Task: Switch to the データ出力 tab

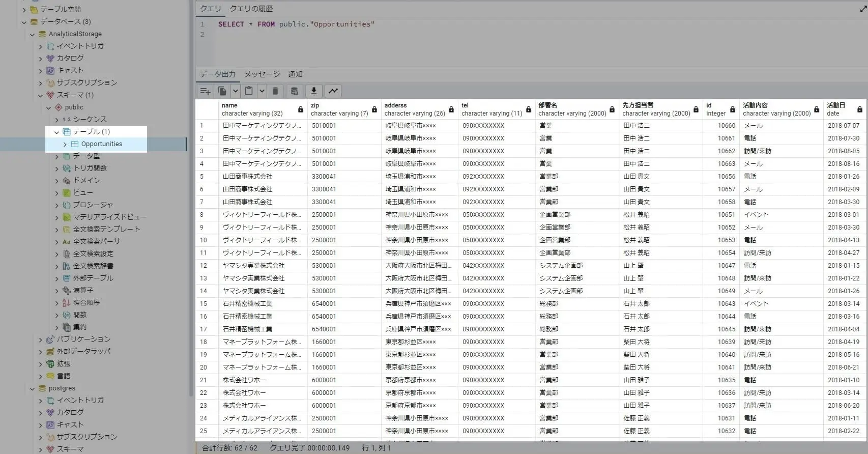Action: coord(218,74)
